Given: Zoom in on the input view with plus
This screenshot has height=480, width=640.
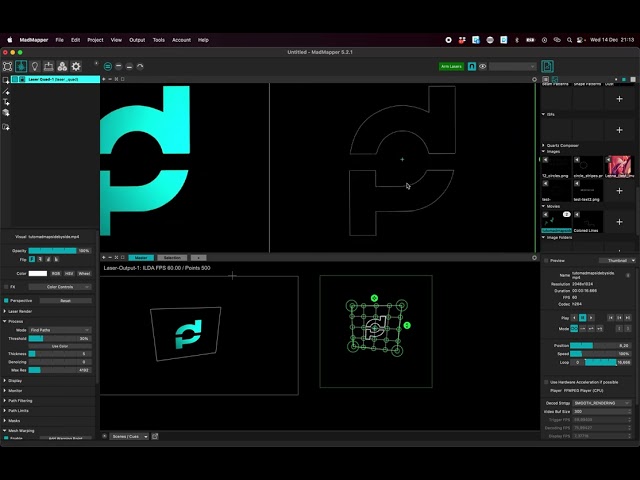Looking at the screenshot, I should [104, 79].
